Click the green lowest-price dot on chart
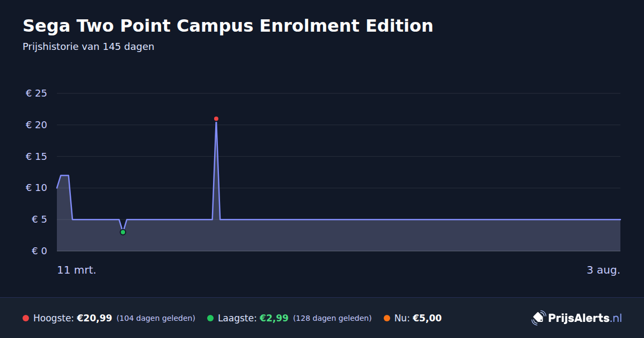 coord(123,232)
